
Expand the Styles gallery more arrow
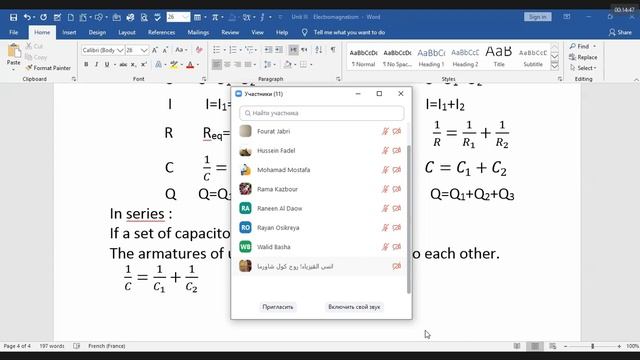click(555, 66)
